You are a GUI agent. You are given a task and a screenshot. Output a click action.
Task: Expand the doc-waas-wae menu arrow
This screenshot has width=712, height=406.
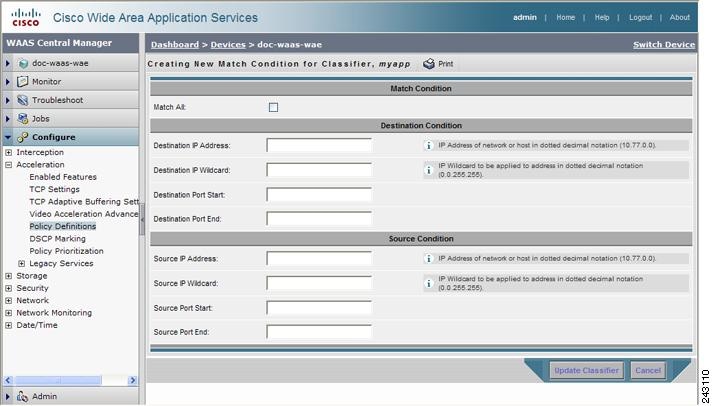click(x=8, y=64)
